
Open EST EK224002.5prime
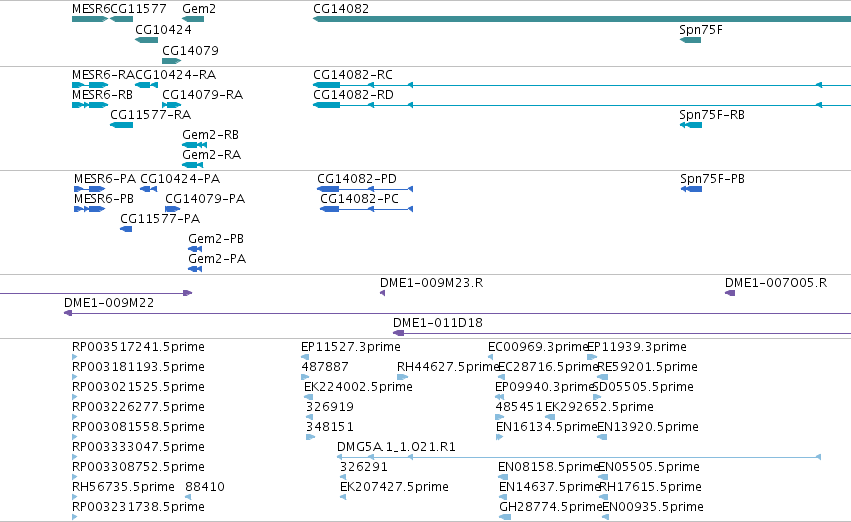(x=358, y=387)
